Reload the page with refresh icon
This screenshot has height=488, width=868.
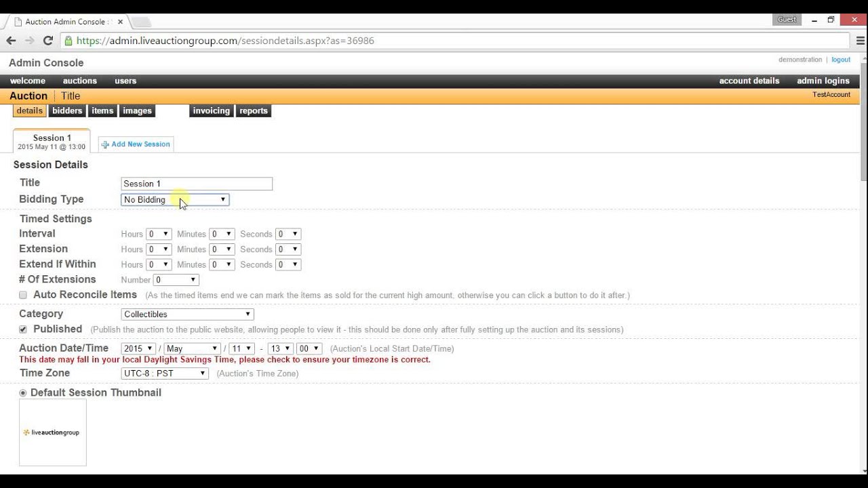click(48, 41)
